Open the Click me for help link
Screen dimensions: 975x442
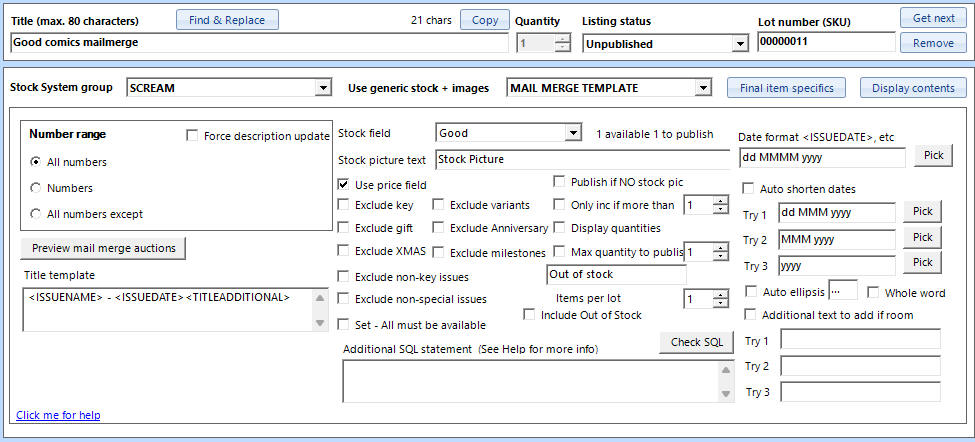coord(58,415)
